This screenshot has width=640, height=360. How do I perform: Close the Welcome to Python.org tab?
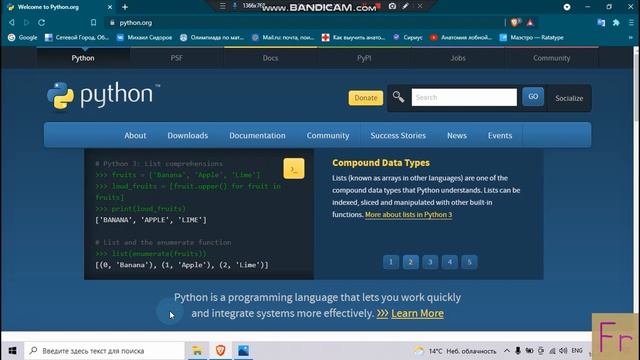pos(110,7)
